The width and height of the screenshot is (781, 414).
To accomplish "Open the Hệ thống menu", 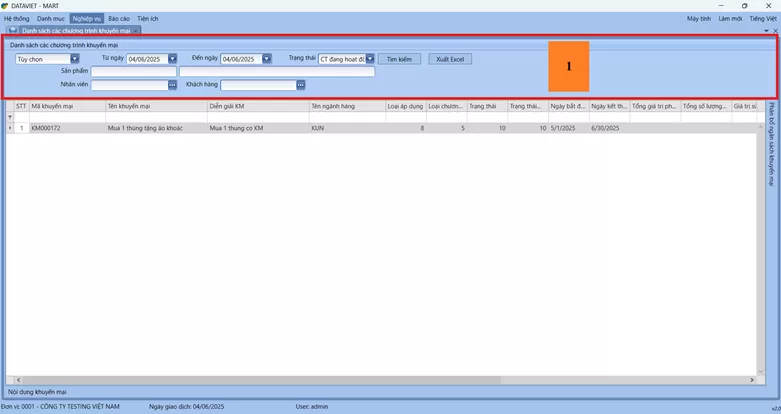I will pos(16,18).
